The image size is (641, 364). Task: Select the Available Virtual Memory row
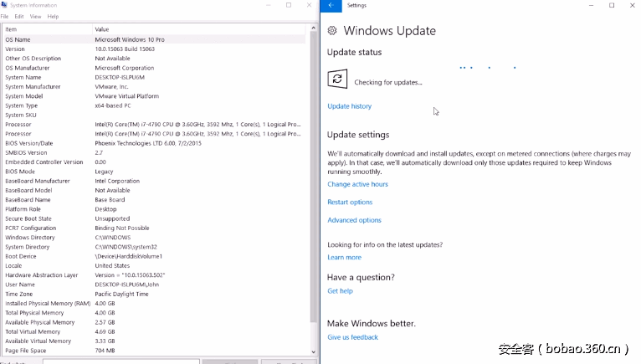(155, 341)
